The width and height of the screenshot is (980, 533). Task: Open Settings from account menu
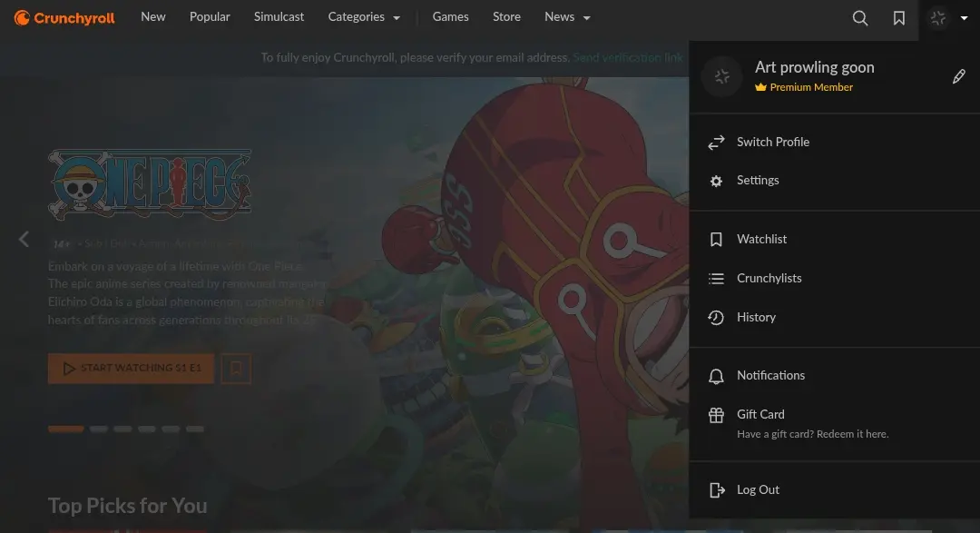[x=835, y=180]
